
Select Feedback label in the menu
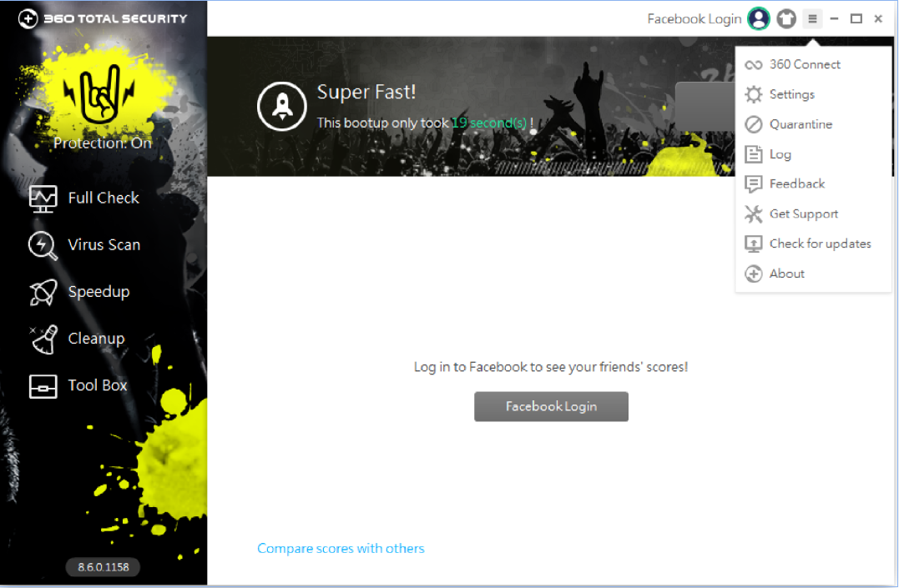(797, 184)
